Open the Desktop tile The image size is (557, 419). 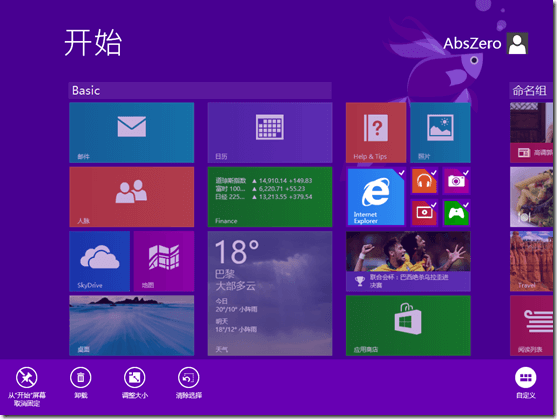(x=131, y=326)
